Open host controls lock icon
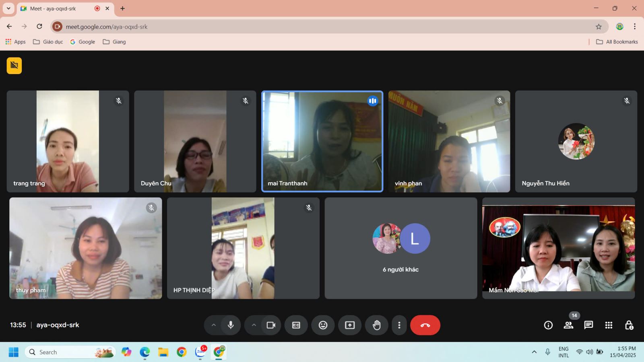The image size is (644, 362). [x=629, y=325]
